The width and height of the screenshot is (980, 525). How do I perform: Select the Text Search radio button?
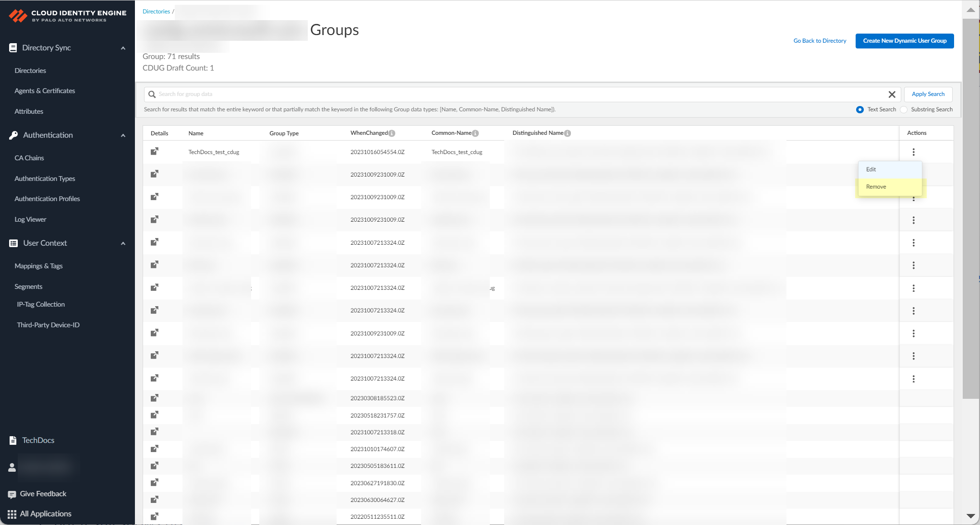[x=859, y=109]
